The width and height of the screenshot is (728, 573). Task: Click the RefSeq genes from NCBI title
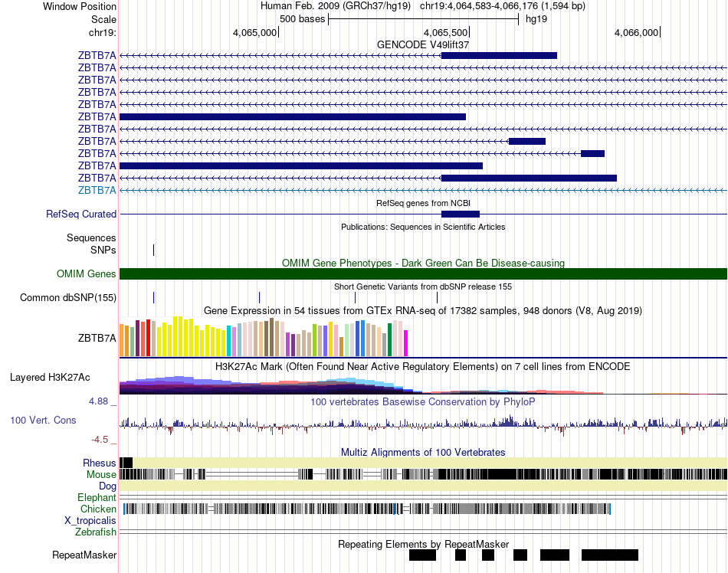click(x=423, y=203)
